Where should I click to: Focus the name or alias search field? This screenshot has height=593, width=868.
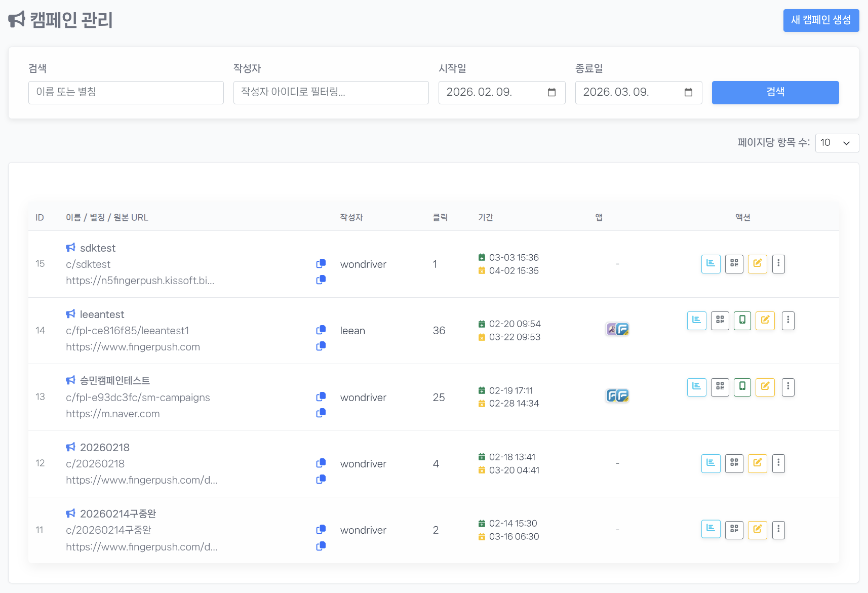point(126,93)
